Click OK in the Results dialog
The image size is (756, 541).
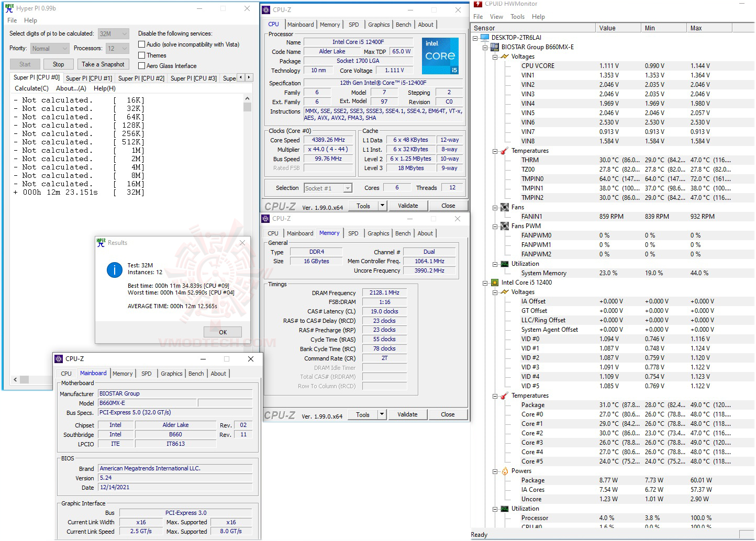point(223,332)
